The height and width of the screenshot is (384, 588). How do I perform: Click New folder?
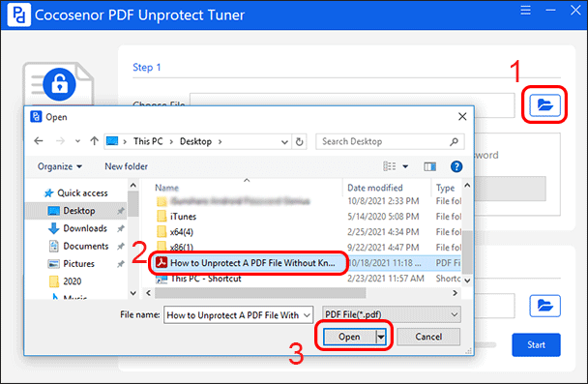click(126, 166)
